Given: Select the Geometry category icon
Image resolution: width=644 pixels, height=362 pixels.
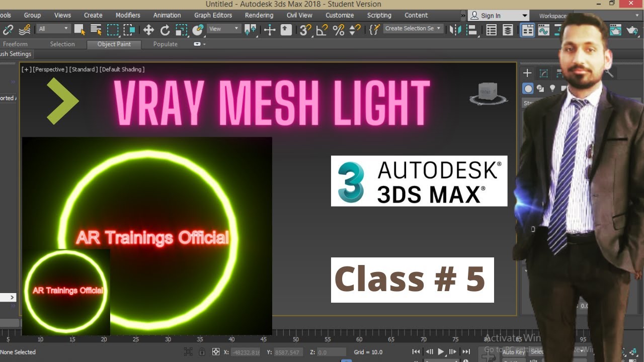Looking at the screenshot, I should [x=528, y=89].
